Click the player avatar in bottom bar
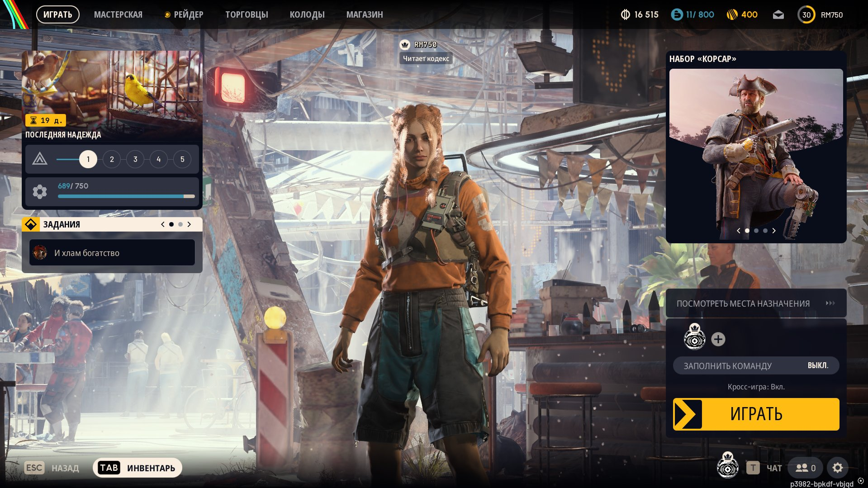Image resolution: width=868 pixels, height=488 pixels. click(728, 465)
